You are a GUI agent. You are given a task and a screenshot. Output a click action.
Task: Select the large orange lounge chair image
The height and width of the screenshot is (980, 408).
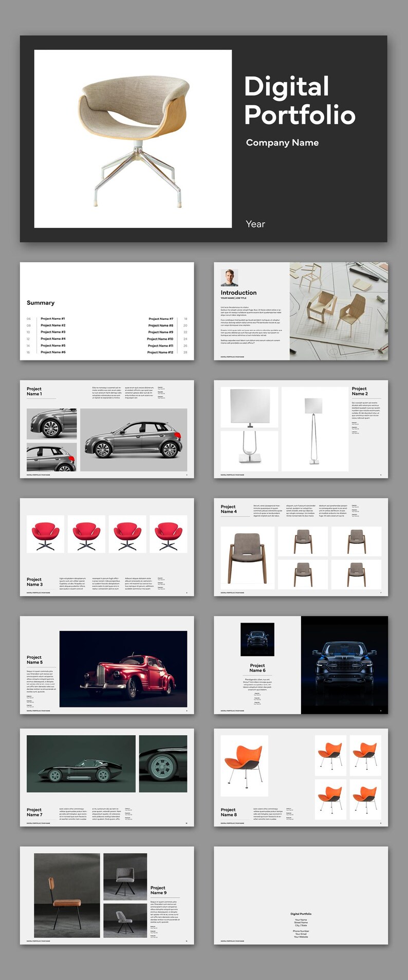(245, 766)
